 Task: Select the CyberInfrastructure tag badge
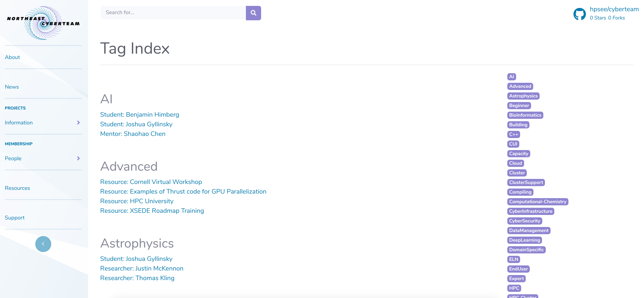point(531,211)
